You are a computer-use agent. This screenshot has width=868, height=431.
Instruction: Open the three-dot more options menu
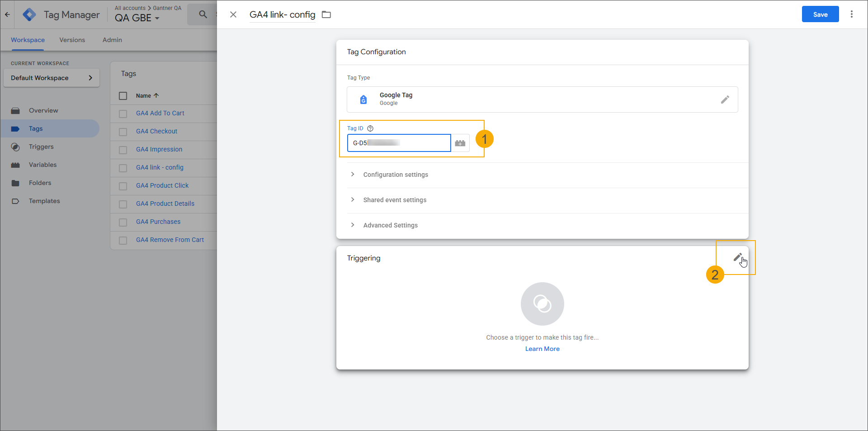click(851, 14)
